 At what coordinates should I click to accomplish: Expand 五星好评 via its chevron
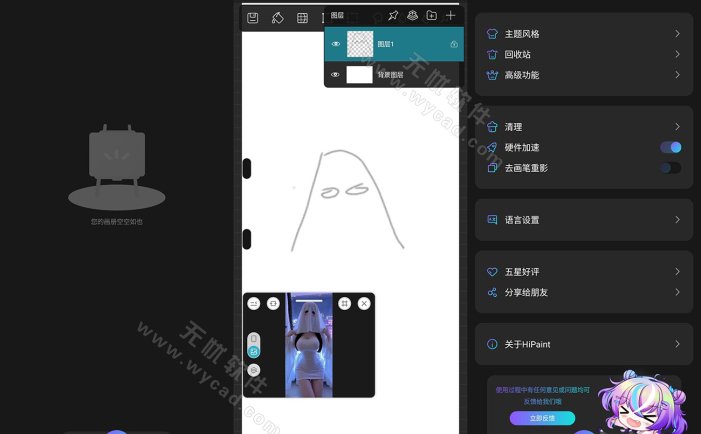[x=677, y=271]
